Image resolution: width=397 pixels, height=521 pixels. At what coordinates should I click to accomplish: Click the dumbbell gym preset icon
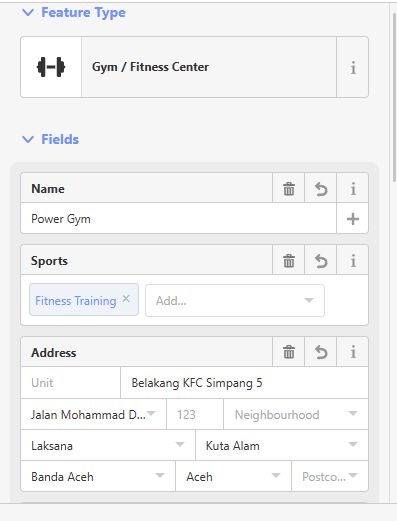(x=51, y=67)
